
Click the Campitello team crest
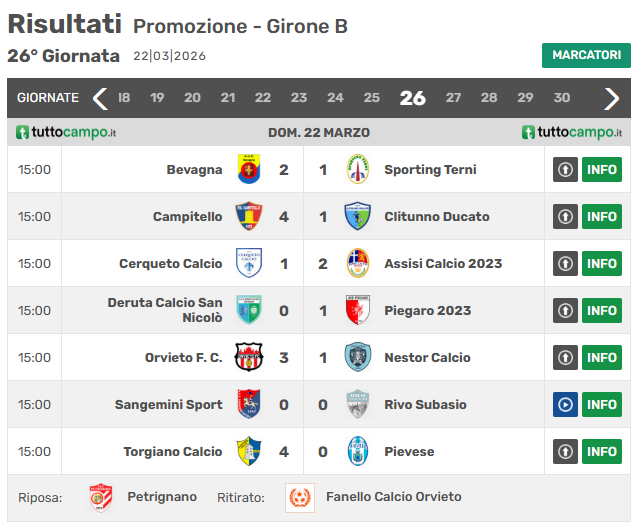[248, 217]
